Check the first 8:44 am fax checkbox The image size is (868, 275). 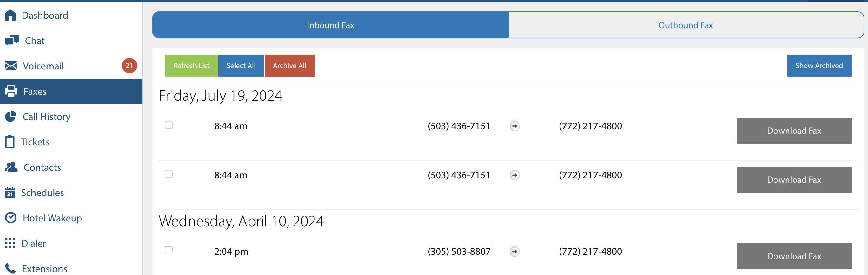[169, 125]
